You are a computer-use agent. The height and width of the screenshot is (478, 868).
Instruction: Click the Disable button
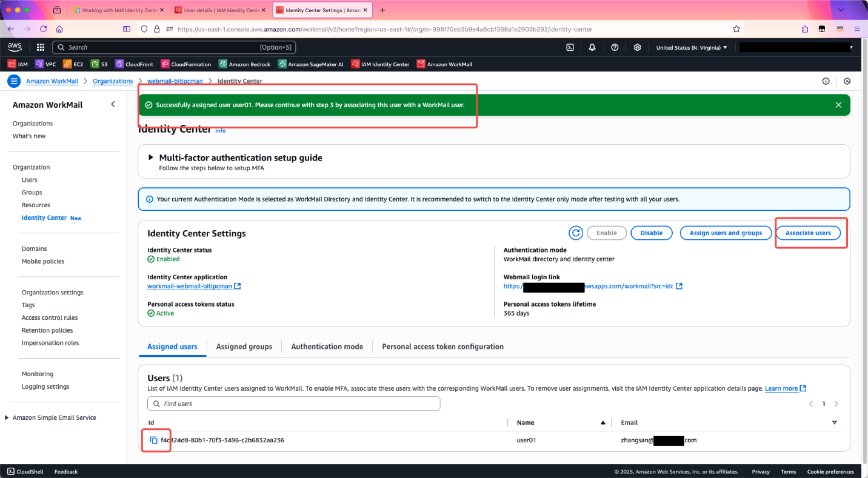tap(652, 233)
